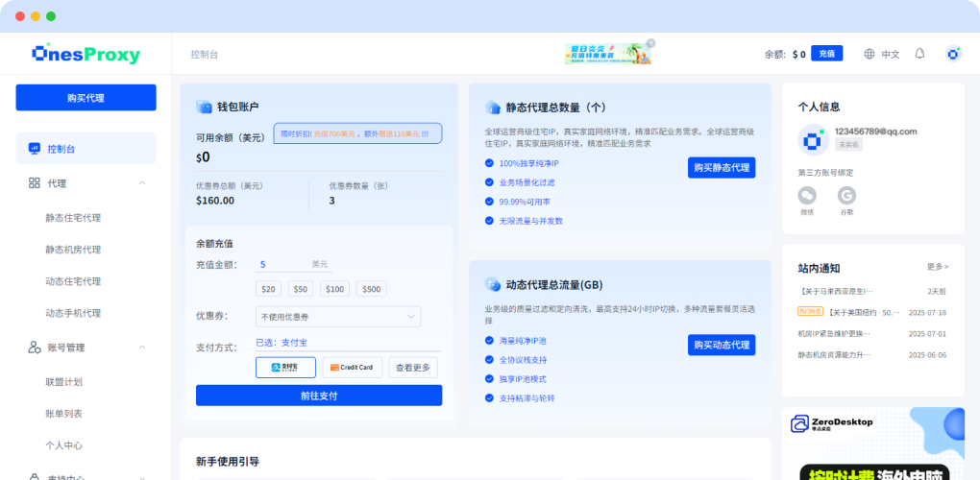Viewport: 980px width, 480px height.
Task: Select Credit Card payment method
Action: tap(351, 367)
